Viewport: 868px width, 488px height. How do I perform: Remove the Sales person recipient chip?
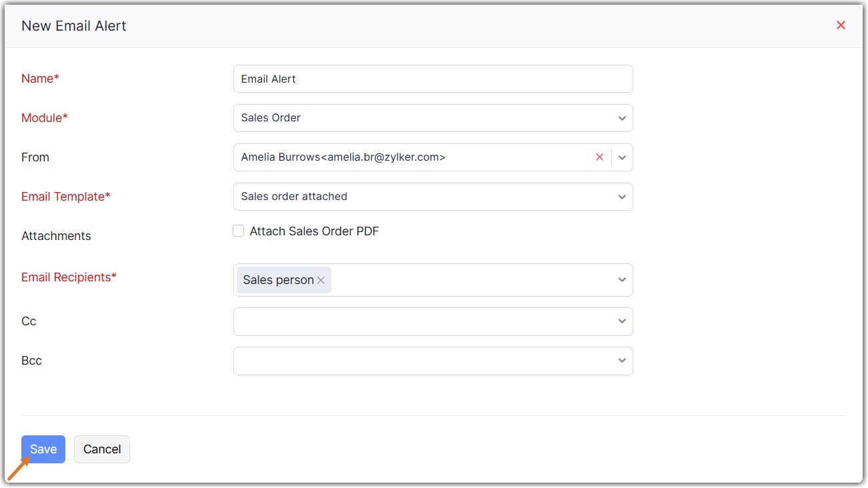tap(321, 281)
